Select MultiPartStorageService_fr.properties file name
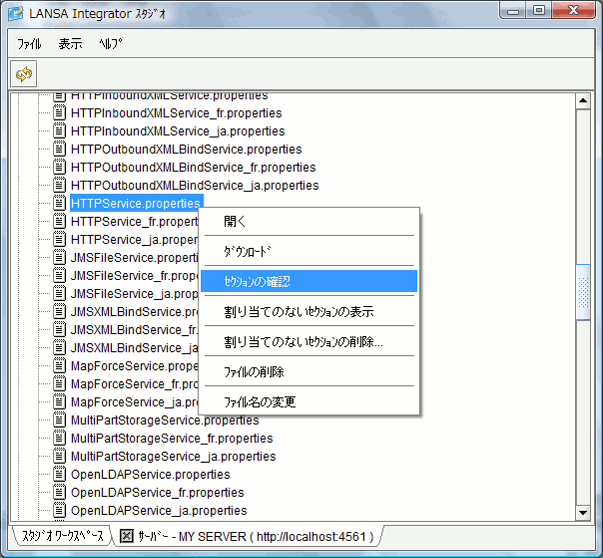The width and height of the screenshot is (603, 558). point(172,438)
